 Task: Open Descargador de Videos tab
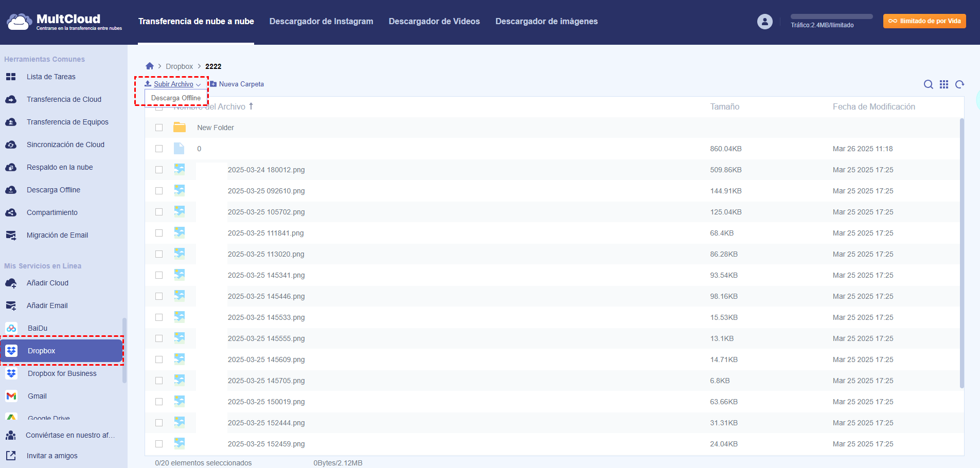pos(434,21)
